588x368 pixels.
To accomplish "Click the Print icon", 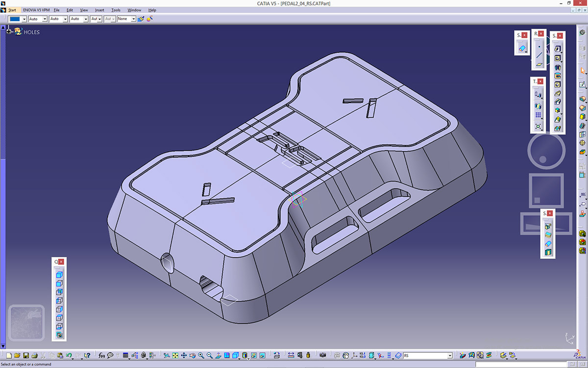I will tap(34, 355).
